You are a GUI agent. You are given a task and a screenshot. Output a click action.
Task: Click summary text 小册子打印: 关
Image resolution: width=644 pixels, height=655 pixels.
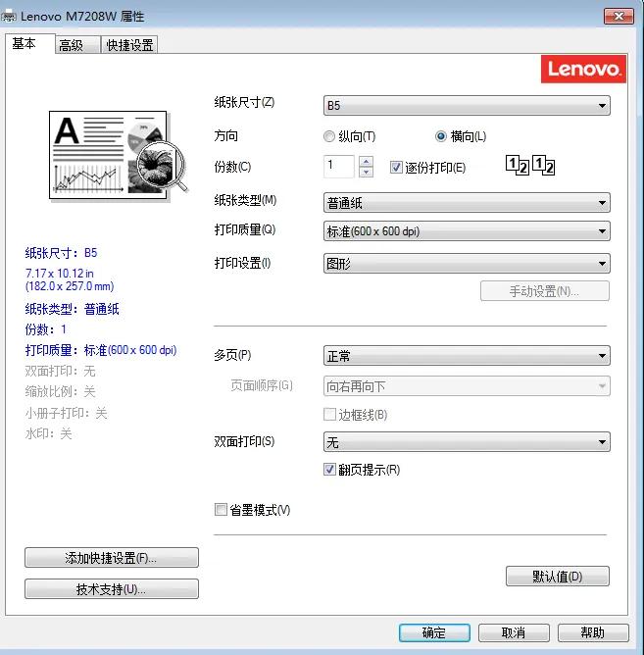66,413
